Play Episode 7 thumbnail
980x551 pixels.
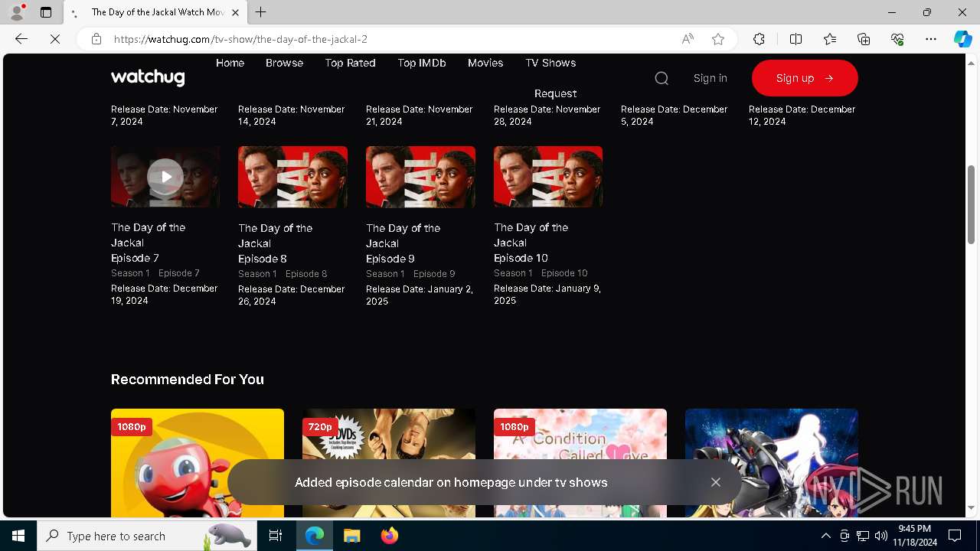tap(165, 177)
